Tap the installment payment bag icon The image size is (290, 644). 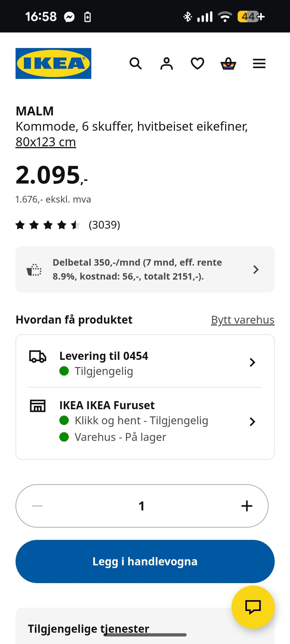click(x=34, y=270)
